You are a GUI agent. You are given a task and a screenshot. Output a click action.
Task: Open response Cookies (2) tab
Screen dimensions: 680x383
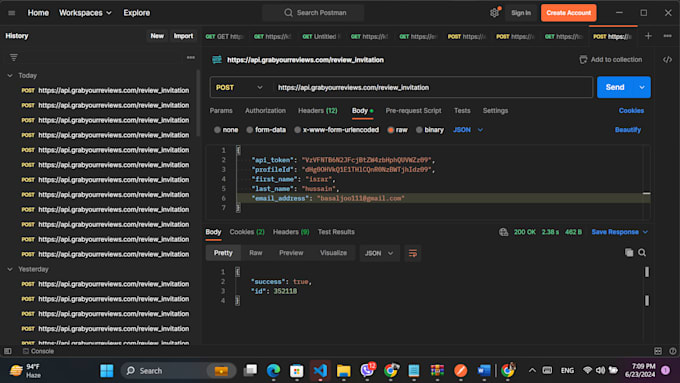(x=247, y=232)
